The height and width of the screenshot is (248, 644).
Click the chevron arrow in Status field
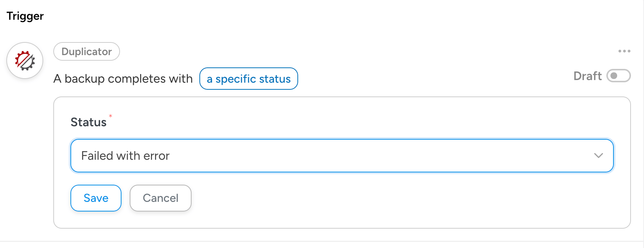598,156
